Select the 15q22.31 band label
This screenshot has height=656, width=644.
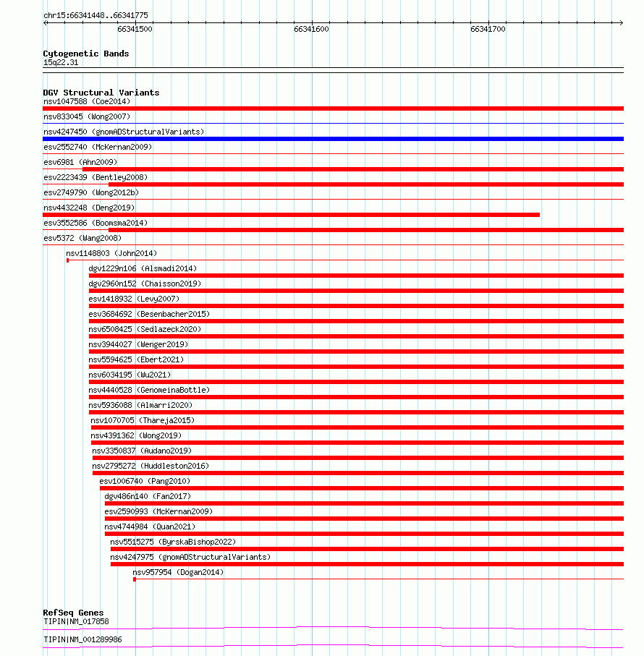click(x=61, y=62)
